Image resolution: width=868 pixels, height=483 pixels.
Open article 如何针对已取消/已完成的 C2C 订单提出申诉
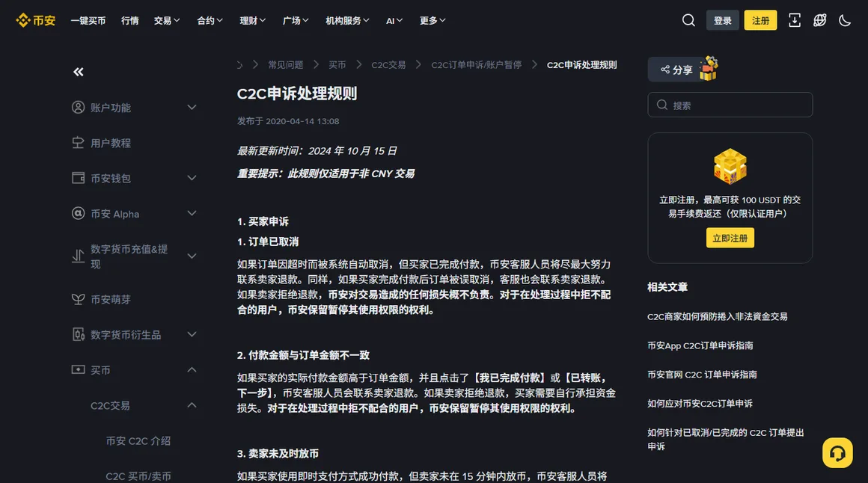click(726, 440)
